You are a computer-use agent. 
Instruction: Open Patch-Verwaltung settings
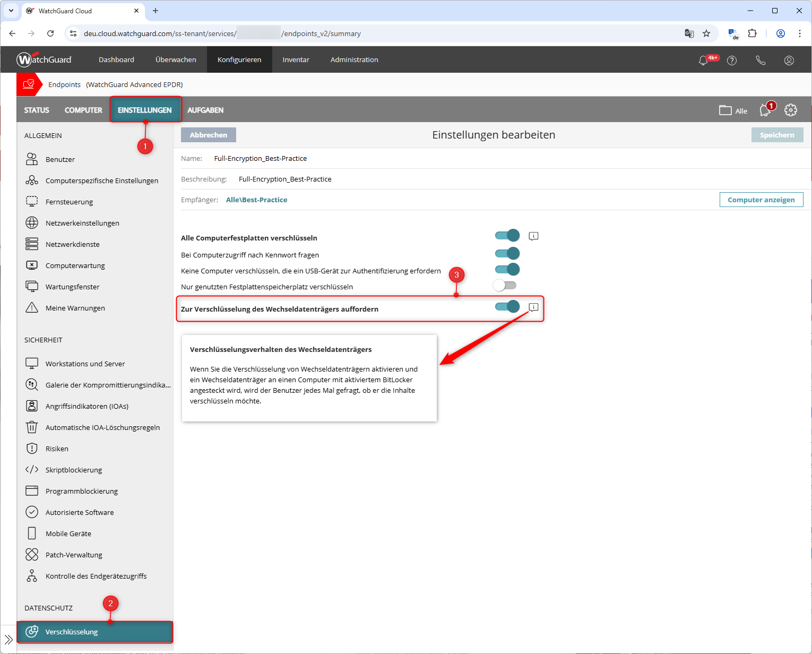[x=74, y=555]
